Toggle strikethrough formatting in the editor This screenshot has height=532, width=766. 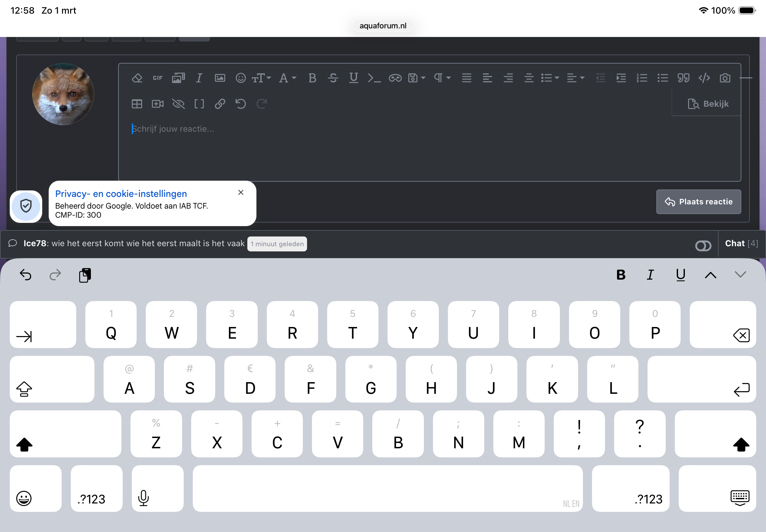[x=333, y=78]
